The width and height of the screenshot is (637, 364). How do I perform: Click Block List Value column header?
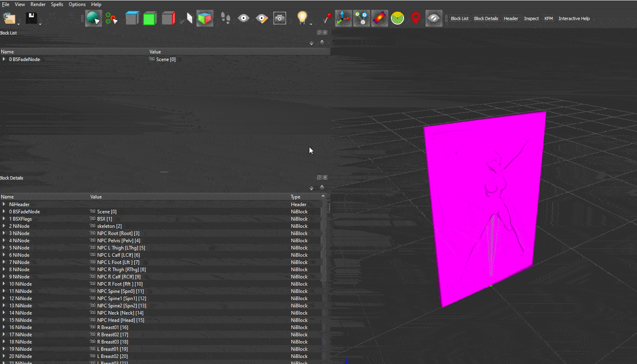coord(239,52)
